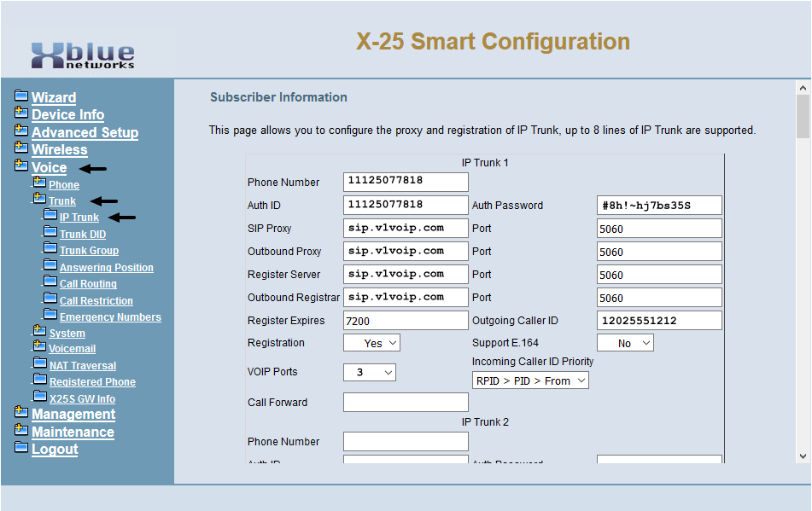Click the Registered Phone icon

(38, 381)
